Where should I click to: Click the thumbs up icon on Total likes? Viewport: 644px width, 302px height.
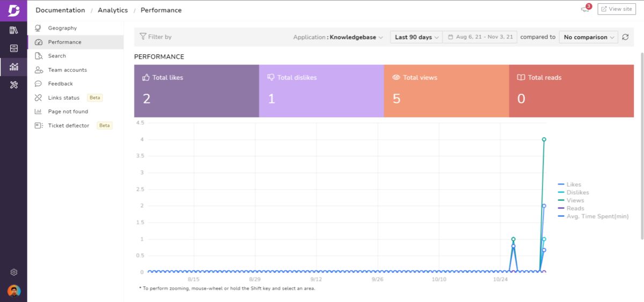[x=146, y=77]
